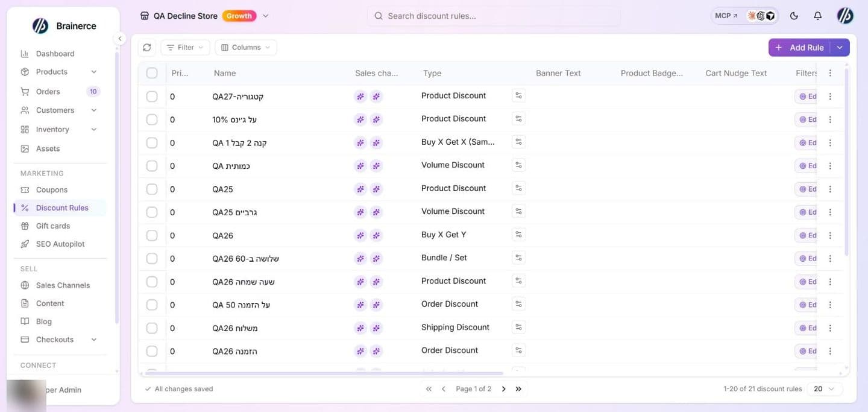Viewport: 868px width, 412px height.
Task: Click the Edit filters chip in QA27 row
Action: 807,97
